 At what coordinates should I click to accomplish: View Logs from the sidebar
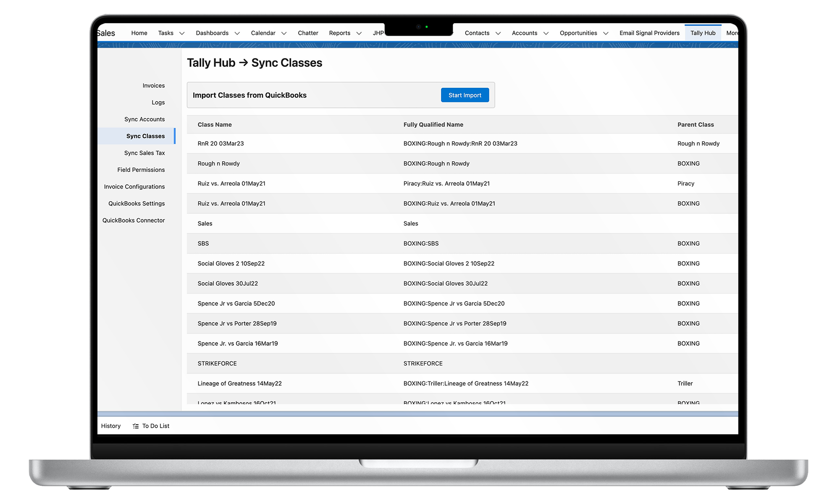(x=158, y=102)
